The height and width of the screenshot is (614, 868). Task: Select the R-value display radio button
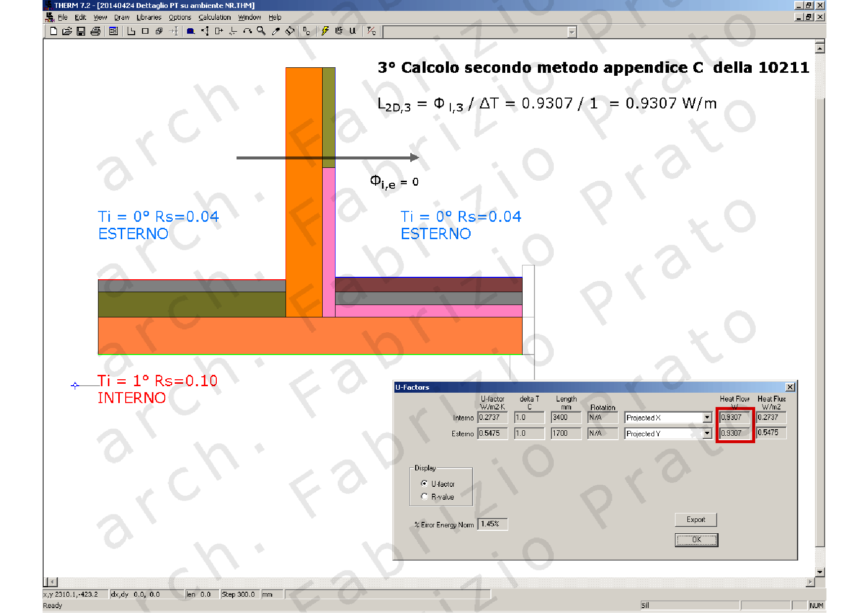click(424, 496)
